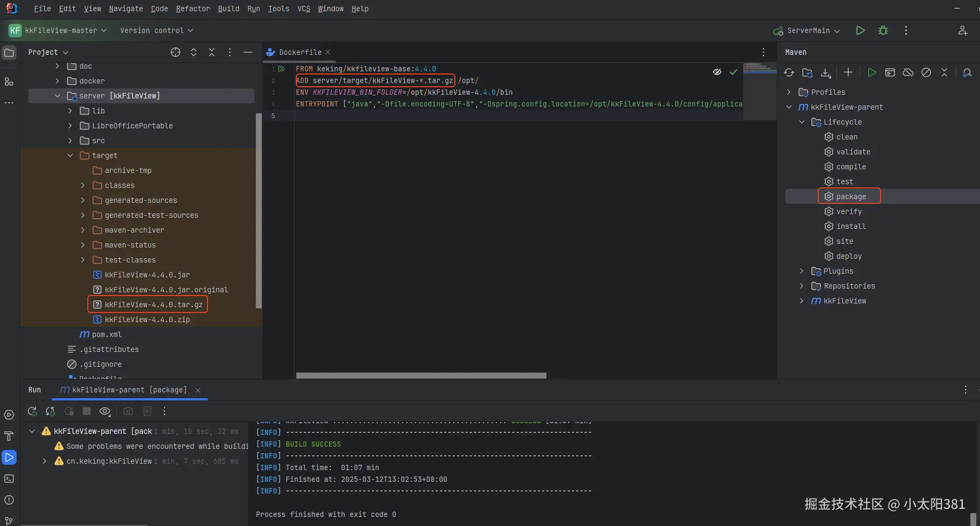Open the add-user collaboration icon
Screen dimensions: 980x526
(962, 30)
